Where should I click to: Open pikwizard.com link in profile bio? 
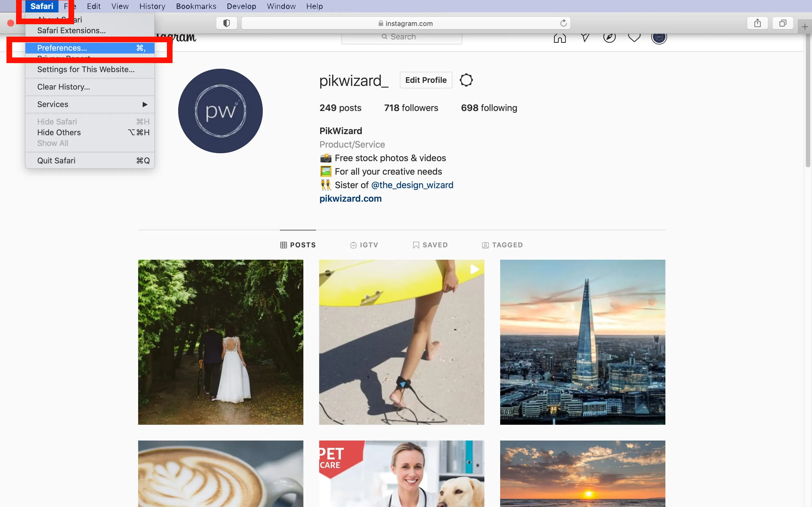351,199
